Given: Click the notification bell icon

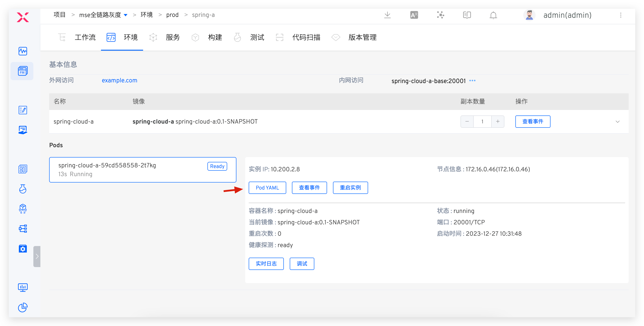Looking at the screenshot, I should click(493, 15).
